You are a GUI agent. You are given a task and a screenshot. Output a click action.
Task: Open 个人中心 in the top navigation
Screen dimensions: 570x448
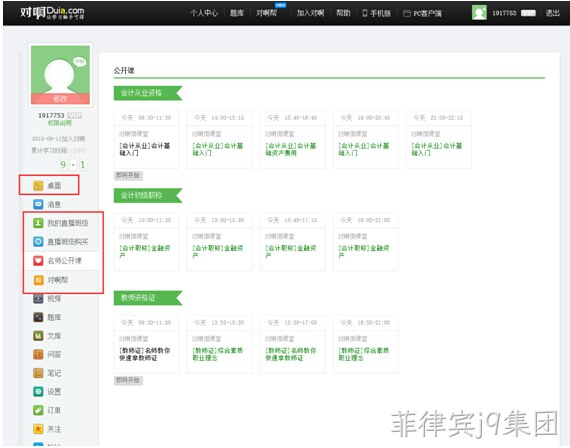(x=204, y=13)
